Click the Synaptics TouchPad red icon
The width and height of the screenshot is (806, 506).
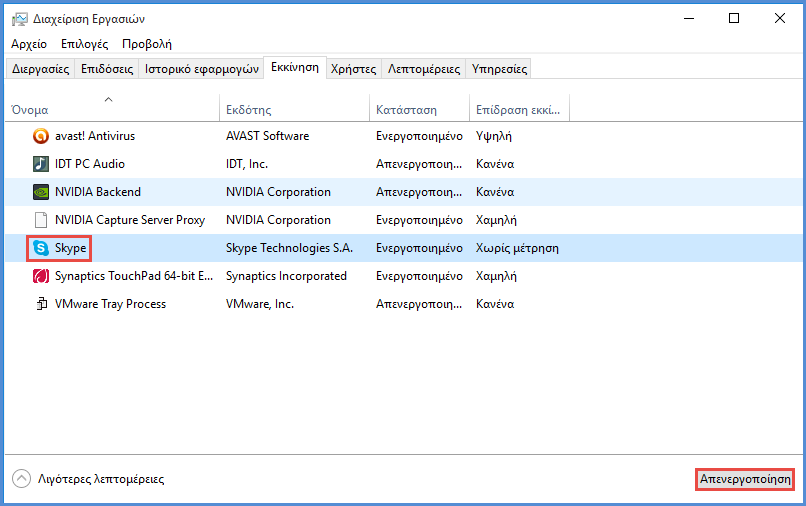(41, 276)
